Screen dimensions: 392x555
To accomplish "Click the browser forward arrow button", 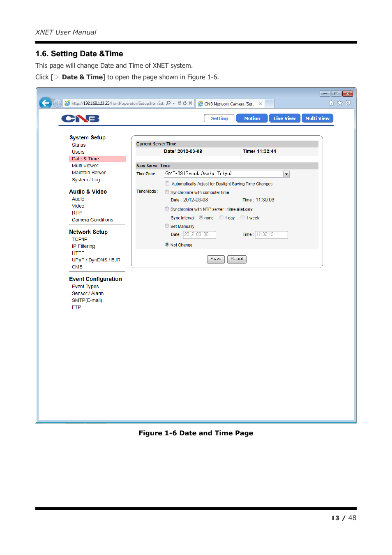I will point(58,103).
